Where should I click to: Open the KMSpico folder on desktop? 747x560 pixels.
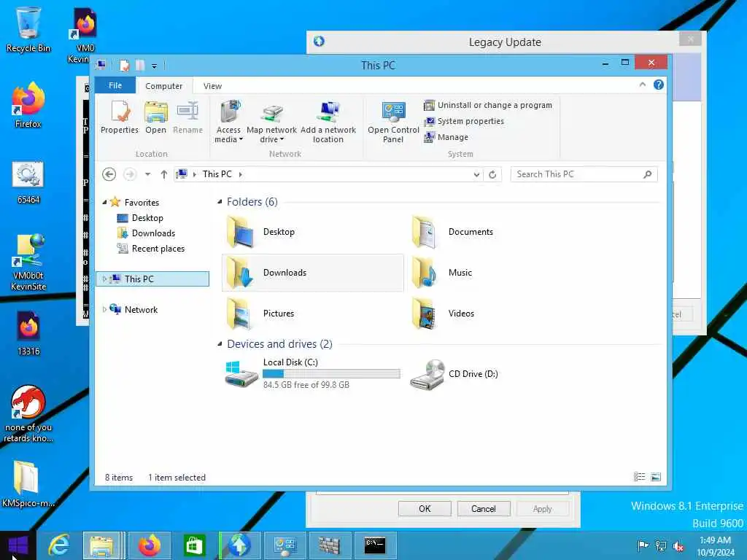click(28, 483)
